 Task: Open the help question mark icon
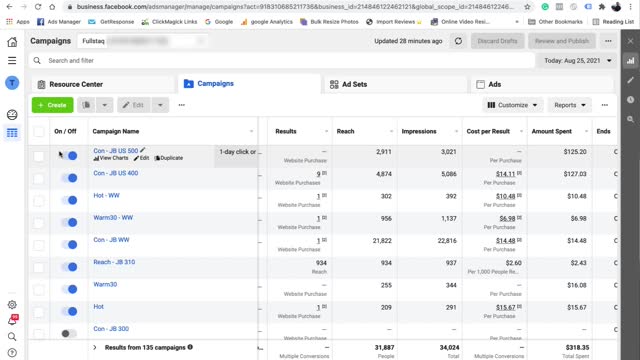pos(12,353)
